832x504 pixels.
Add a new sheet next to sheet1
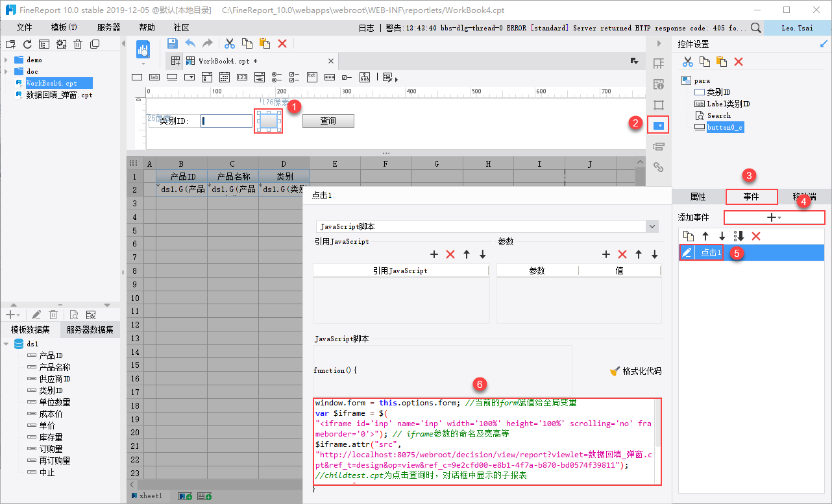[185, 496]
